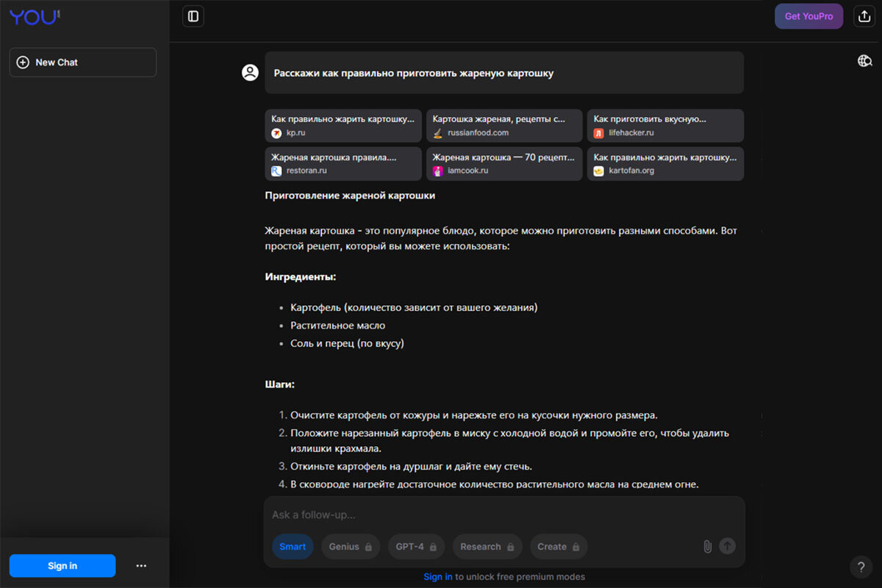882x588 pixels.
Task: Click the russianfood.com favicon
Action: (437, 133)
